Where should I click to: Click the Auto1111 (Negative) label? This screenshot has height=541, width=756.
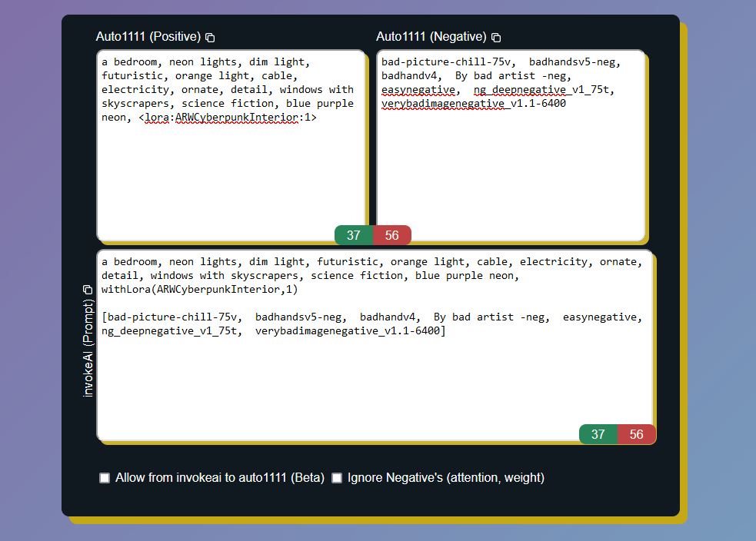coord(431,37)
